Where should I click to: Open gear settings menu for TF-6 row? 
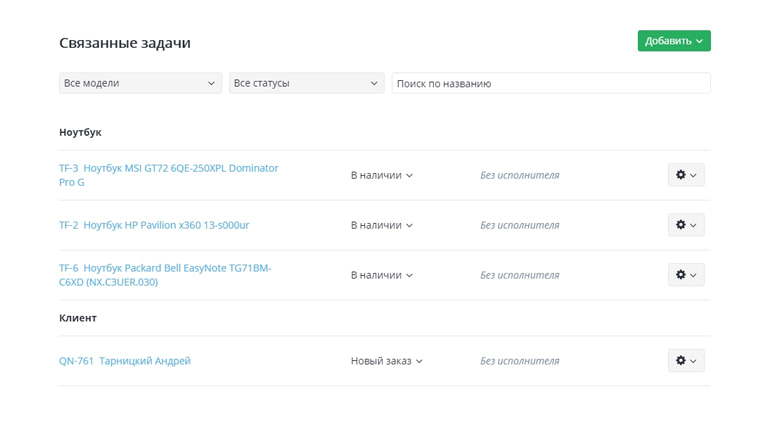[x=686, y=275]
